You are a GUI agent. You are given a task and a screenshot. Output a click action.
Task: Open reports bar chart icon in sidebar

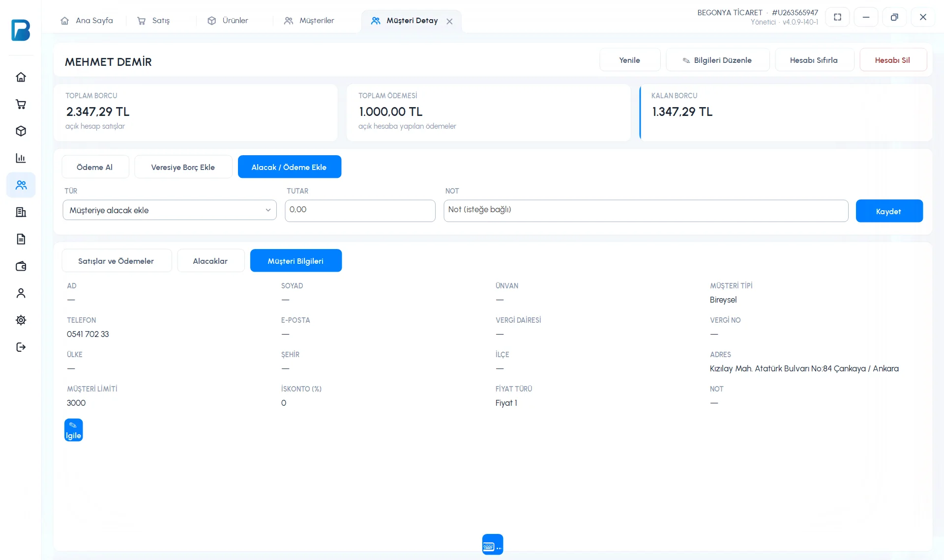(x=21, y=158)
